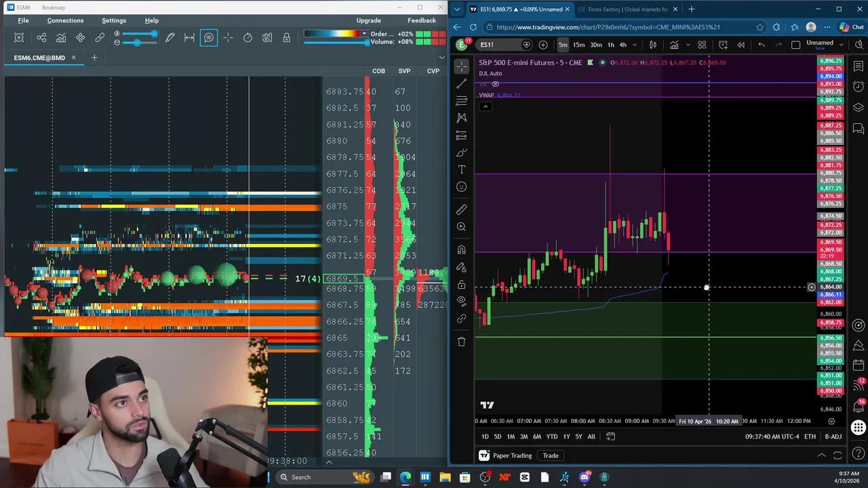Select the ruler measure tool in TradingView
This screenshot has width=868, height=488.
(x=462, y=209)
